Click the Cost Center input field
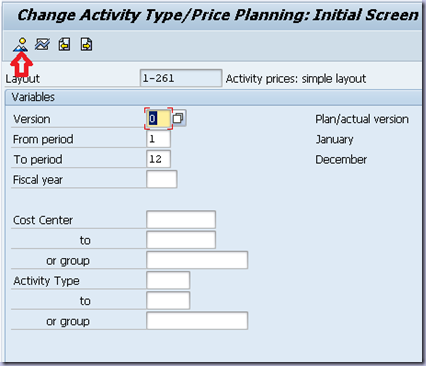The height and width of the screenshot is (366, 426). [x=181, y=220]
